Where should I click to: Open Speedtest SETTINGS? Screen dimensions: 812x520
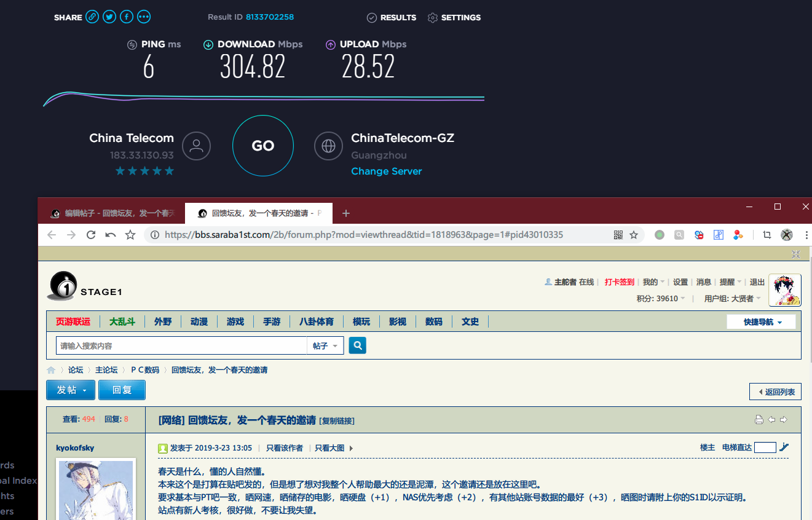point(454,17)
